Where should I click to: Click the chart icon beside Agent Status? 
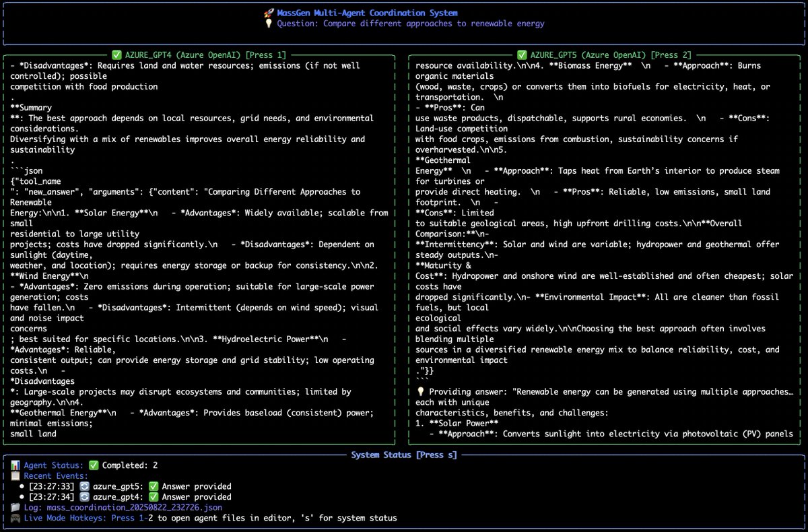[15, 465]
